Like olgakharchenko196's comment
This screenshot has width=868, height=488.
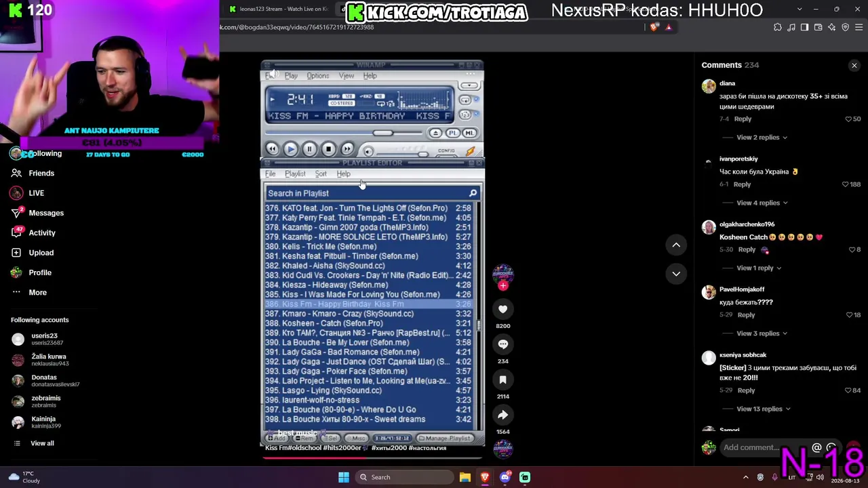point(852,249)
